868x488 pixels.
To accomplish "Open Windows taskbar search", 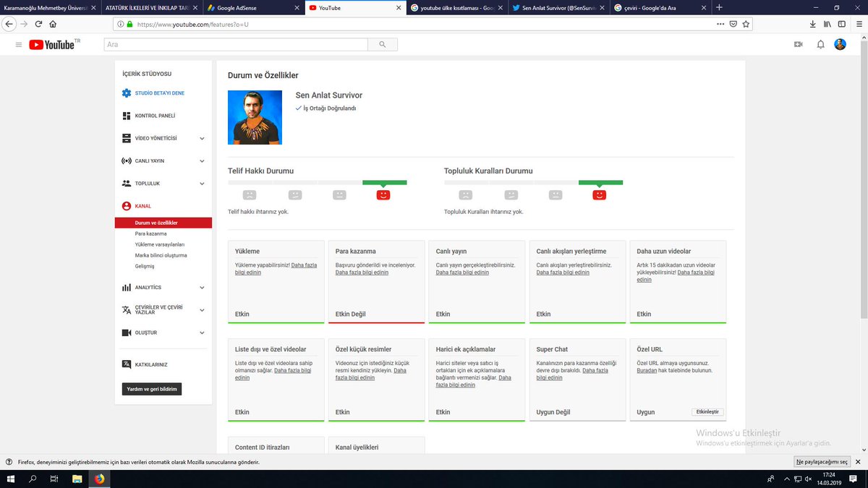I will pos(33,479).
